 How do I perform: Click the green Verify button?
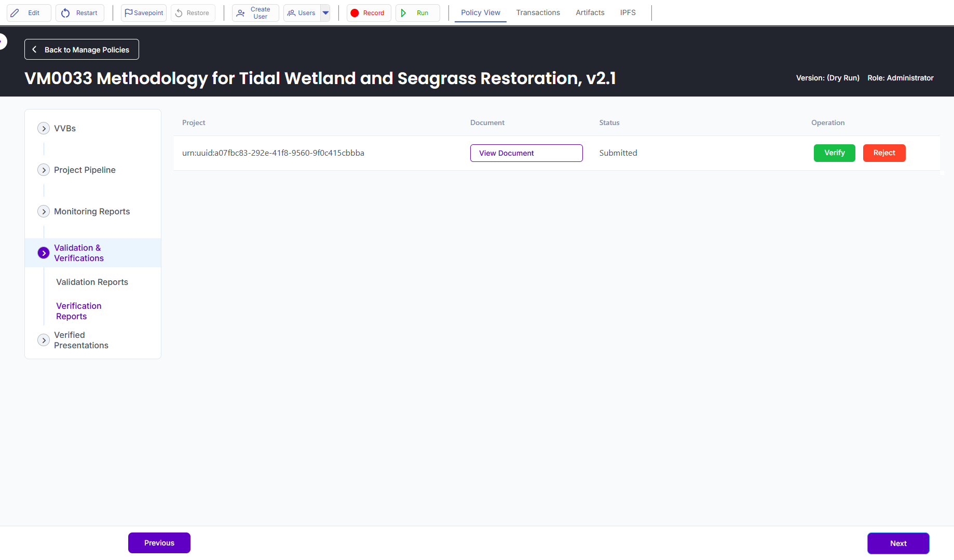pyautogui.click(x=834, y=153)
